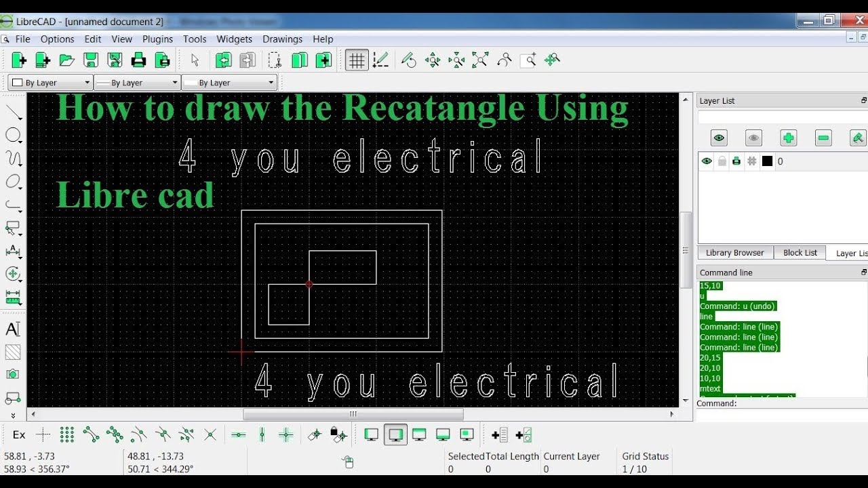
Task: Toggle Snap on Endpoints
Action: click(x=91, y=435)
